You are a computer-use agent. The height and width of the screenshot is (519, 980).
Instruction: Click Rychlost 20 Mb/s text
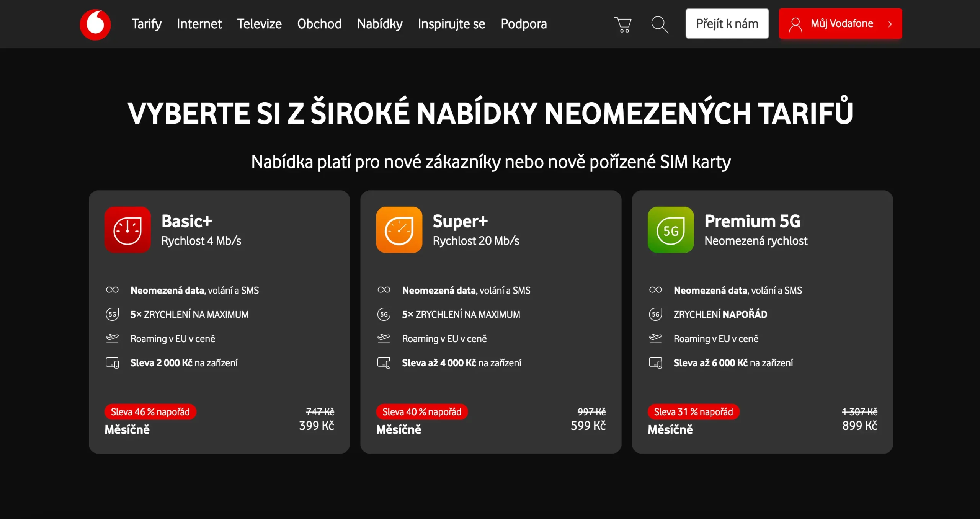tap(476, 241)
